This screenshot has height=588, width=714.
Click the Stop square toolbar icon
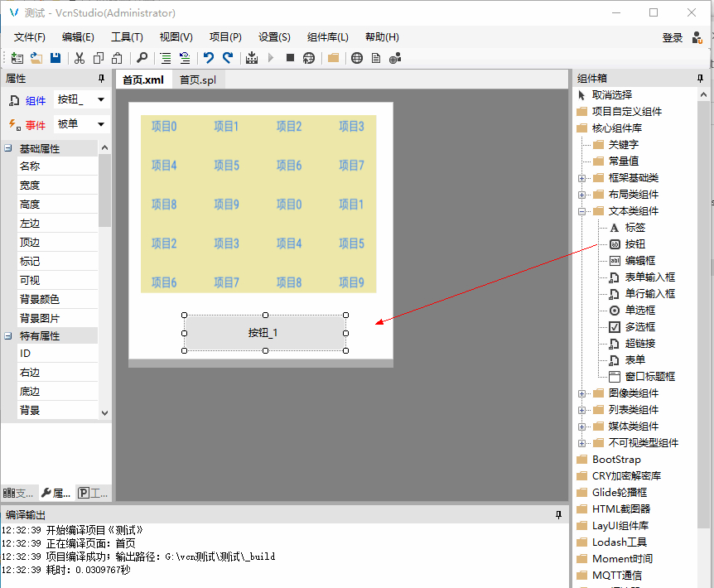click(x=290, y=58)
